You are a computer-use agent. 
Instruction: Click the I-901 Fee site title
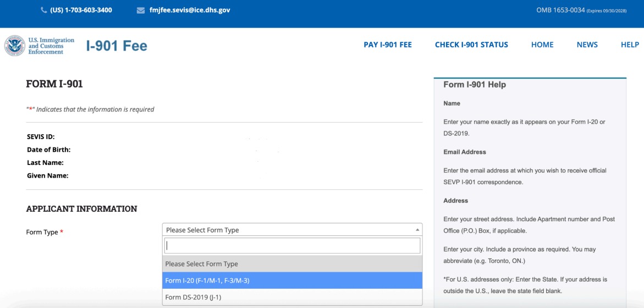click(x=117, y=46)
